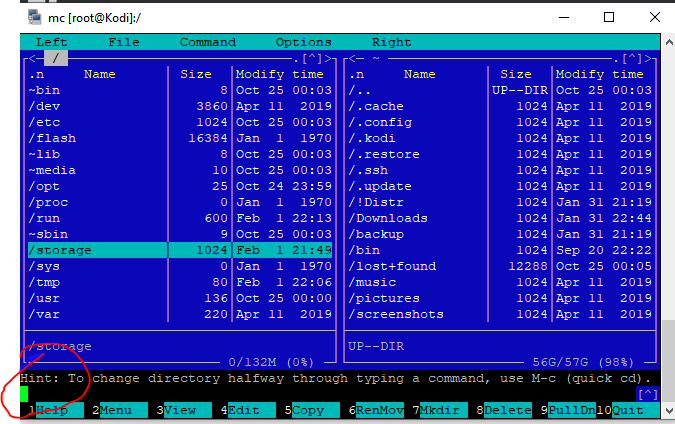The height and width of the screenshot is (424, 675).
Task: Open the Left panel menu
Action: 51,42
